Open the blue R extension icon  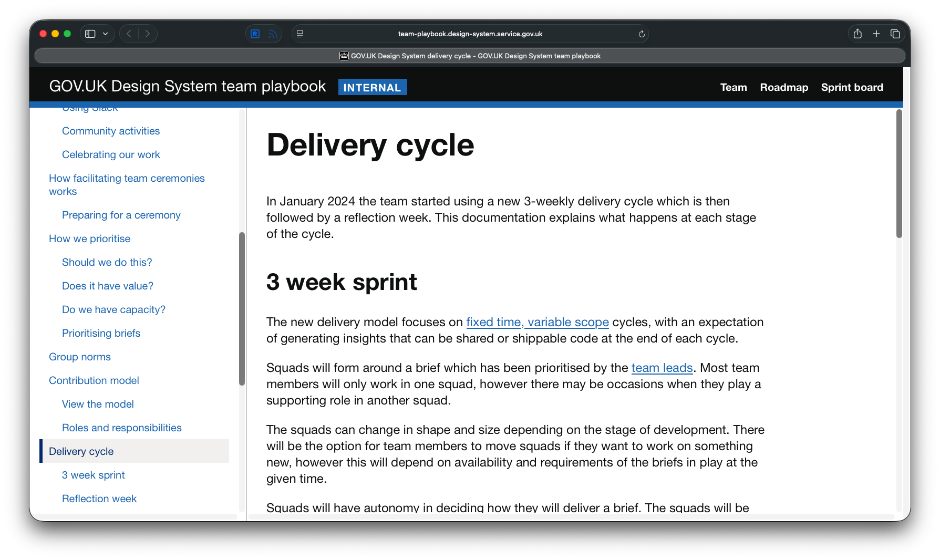click(x=255, y=33)
